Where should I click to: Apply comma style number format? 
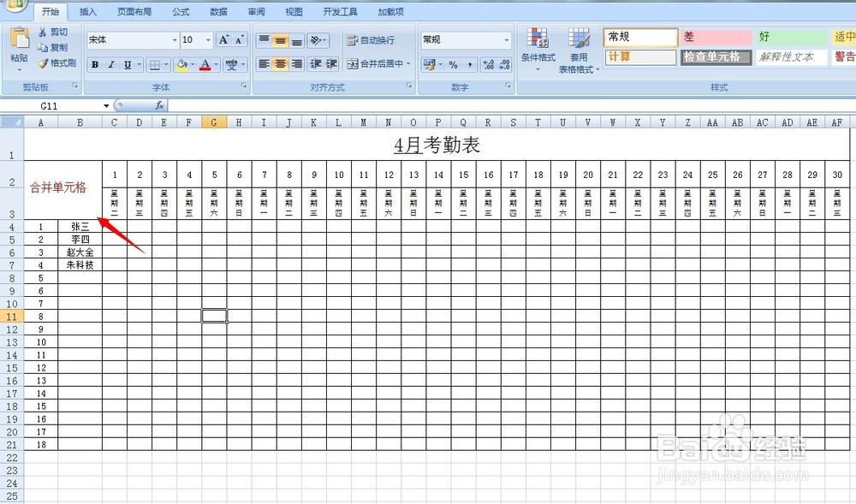coord(469,65)
